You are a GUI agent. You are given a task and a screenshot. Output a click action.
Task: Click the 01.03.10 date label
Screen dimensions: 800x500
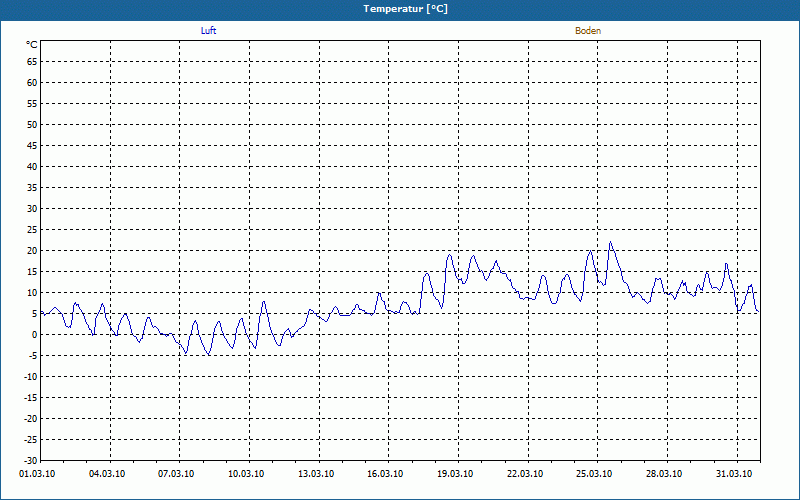pyautogui.click(x=37, y=474)
